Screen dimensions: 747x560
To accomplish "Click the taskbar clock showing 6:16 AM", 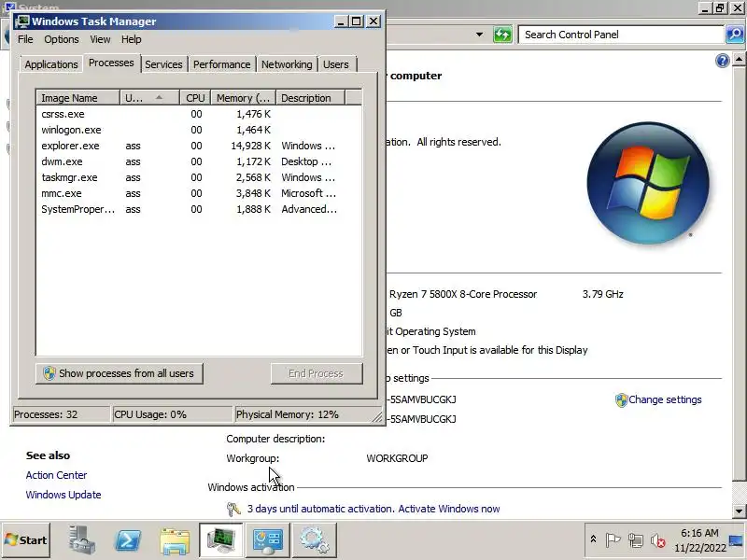I will pos(699,540).
